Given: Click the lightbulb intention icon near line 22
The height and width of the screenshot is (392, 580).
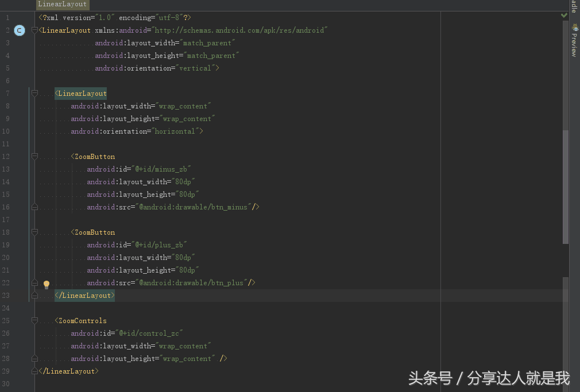Looking at the screenshot, I should point(46,284).
